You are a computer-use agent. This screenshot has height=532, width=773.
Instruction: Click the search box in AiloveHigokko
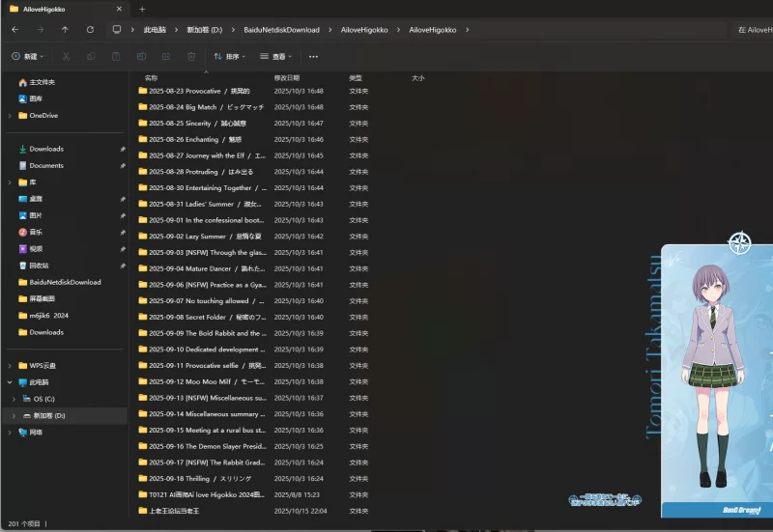(x=755, y=30)
